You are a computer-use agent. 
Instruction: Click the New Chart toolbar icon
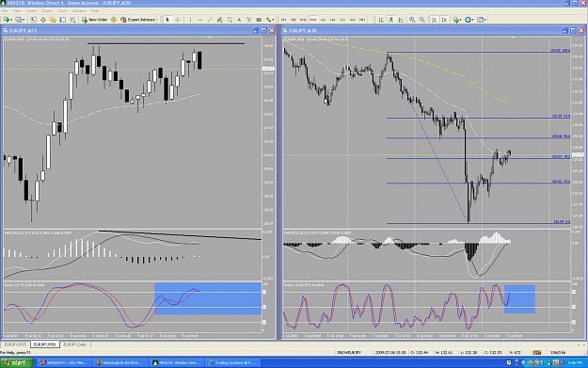coord(6,20)
